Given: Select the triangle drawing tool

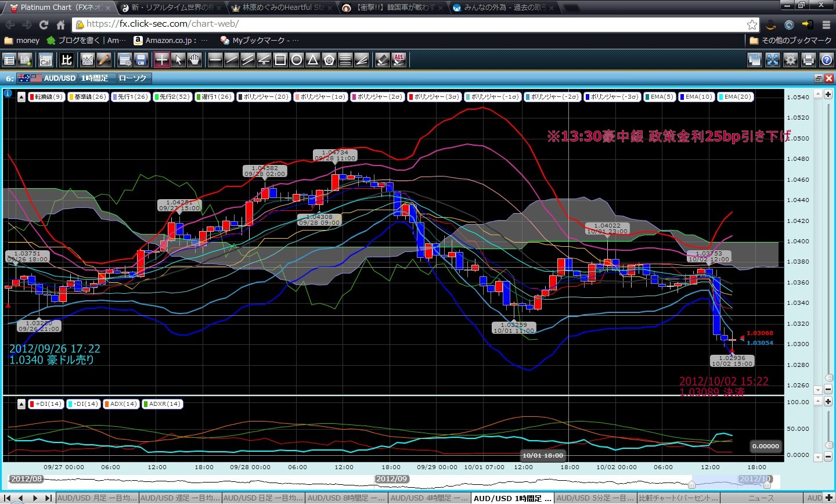Looking at the screenshot, I should [313, 60].
